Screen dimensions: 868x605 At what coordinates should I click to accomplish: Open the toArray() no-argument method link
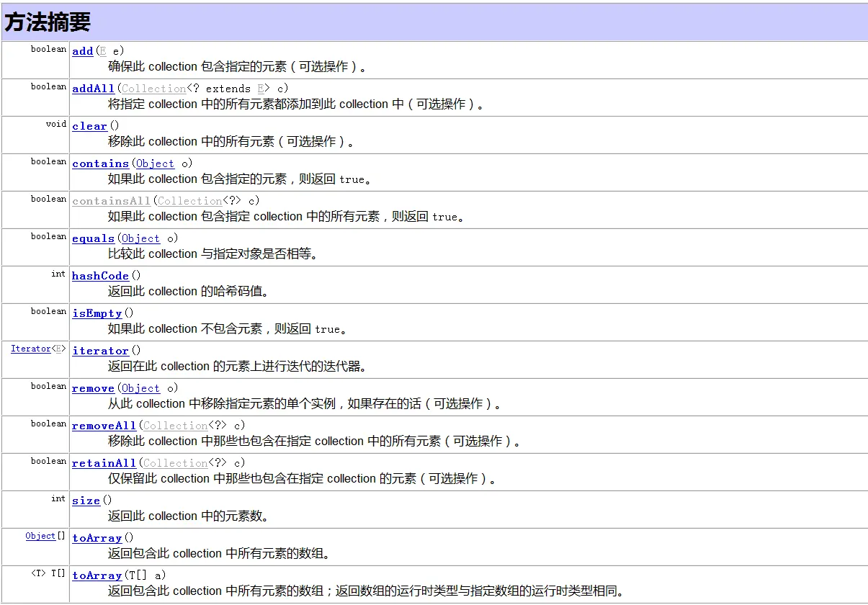point(97,538)
